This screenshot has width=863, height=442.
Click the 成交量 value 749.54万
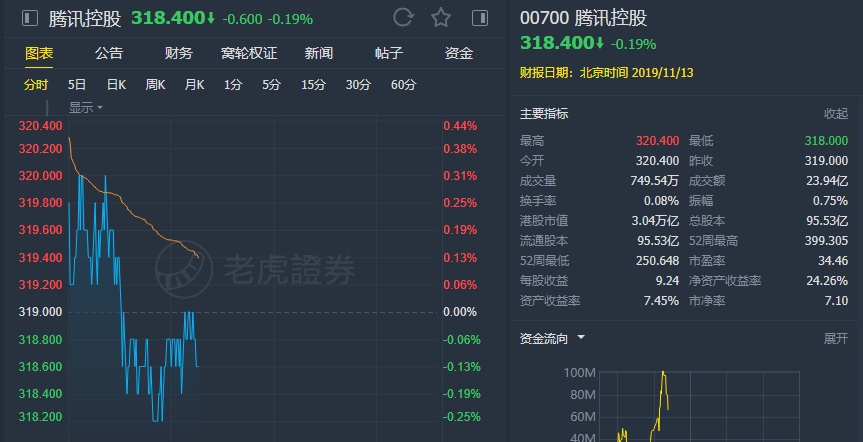[x=655, y=181]
